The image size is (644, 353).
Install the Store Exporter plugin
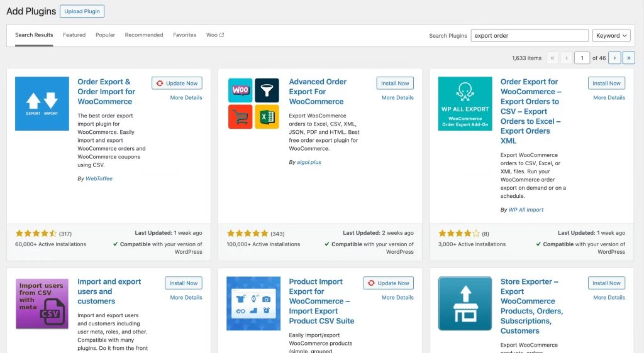(x=607, y=283)
